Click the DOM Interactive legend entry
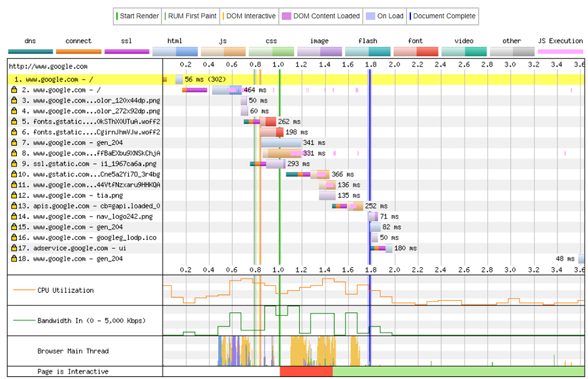The height and width of the screenshot is (379, 588). pyautogui.click(x=250, y=16)
